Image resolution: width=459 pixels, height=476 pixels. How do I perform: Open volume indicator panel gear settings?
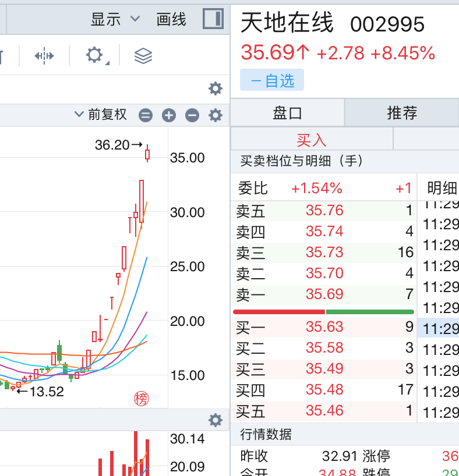tap(216, 420)
